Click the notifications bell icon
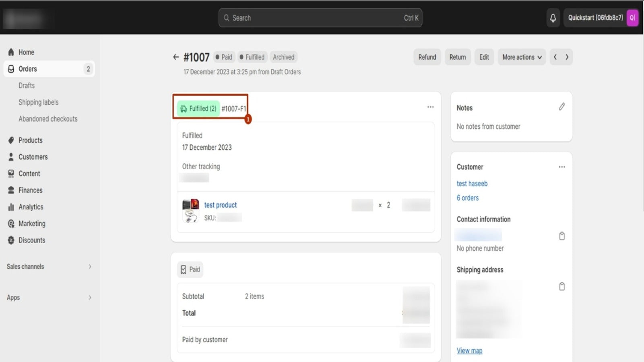Screen dimensions: 644x362 [x=553, y=18]
